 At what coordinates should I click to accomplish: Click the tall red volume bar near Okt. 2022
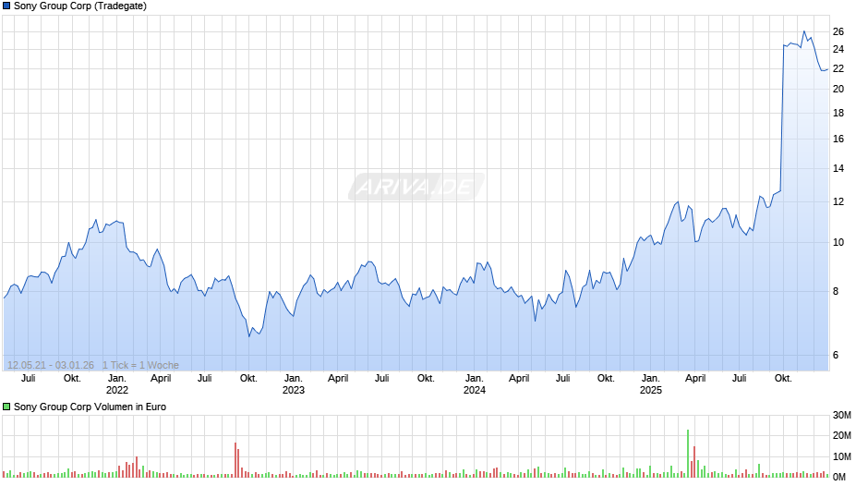(x=235, y=460)
